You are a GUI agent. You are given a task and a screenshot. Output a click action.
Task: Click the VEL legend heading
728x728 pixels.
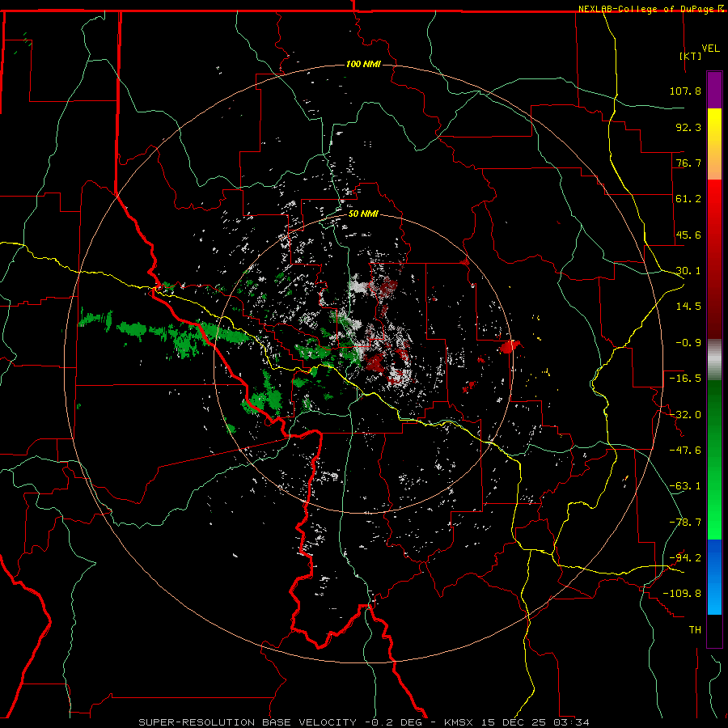(710, 48)
